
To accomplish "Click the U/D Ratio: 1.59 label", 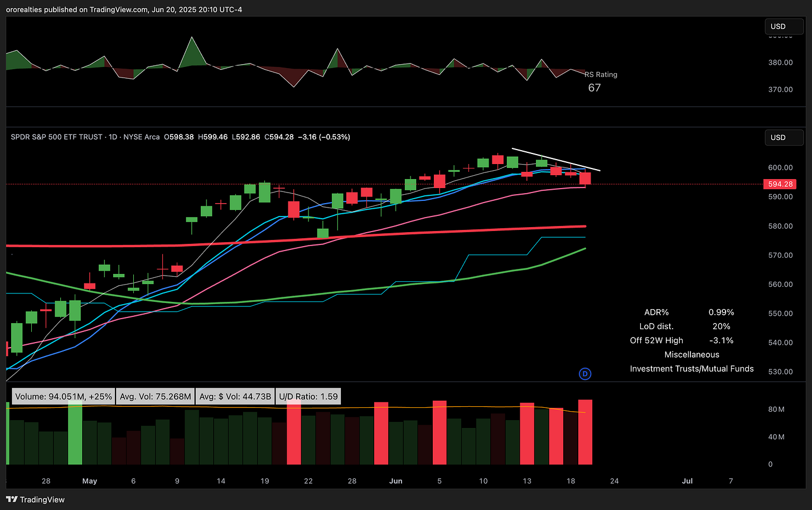I will pos(308,396).
